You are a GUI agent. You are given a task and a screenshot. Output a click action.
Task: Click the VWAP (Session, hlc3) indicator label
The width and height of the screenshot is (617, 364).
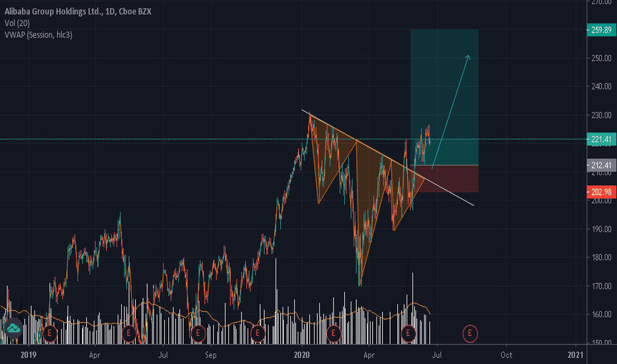38,35
